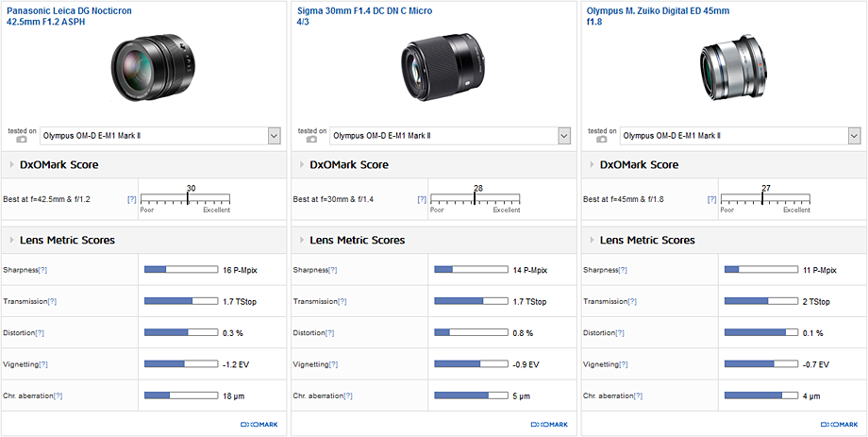This screenshot has width=868, height=437.
Task: Open camera dropdown for Olympus 45mm lens
Action: [741, 136]
